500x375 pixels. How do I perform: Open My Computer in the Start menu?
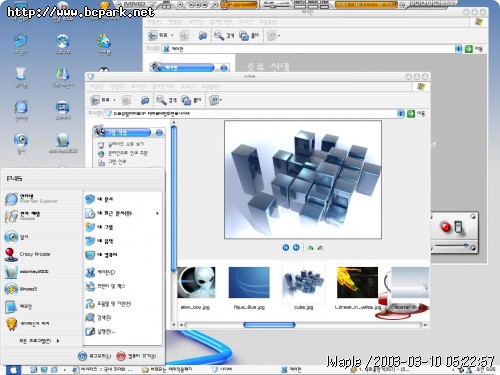pyautogui.click(x=101, y=255)
